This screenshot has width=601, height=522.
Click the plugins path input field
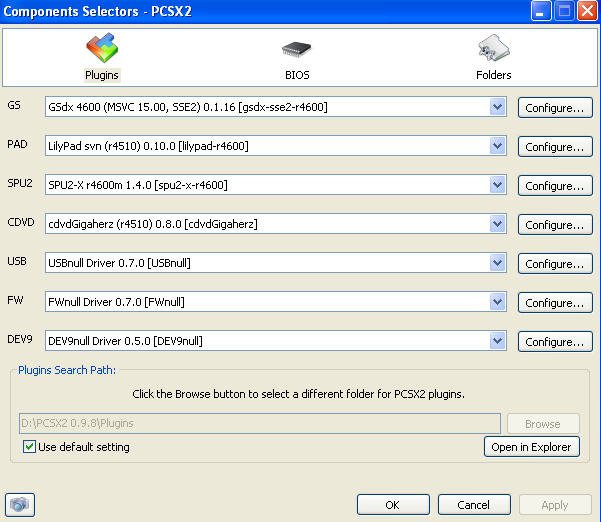click(260, 424)
